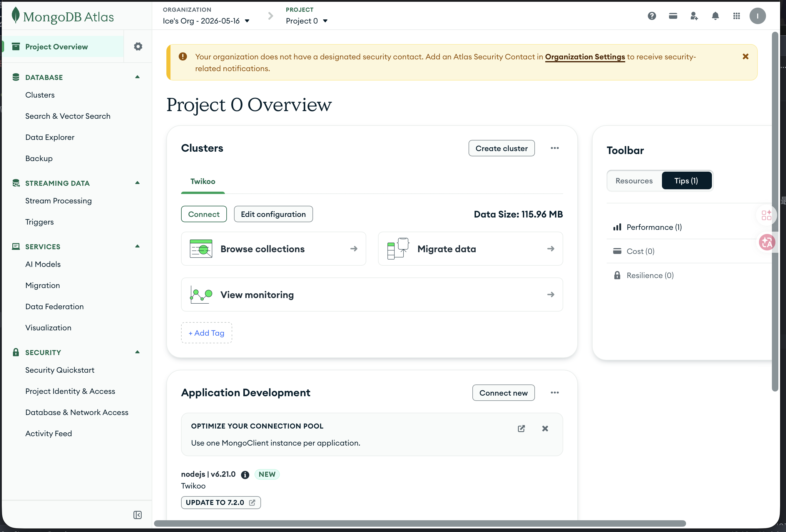The image size is (786, 532).
Task: Dismiss the Optimize Your Connection Pool tip
Action: (545, 429)
